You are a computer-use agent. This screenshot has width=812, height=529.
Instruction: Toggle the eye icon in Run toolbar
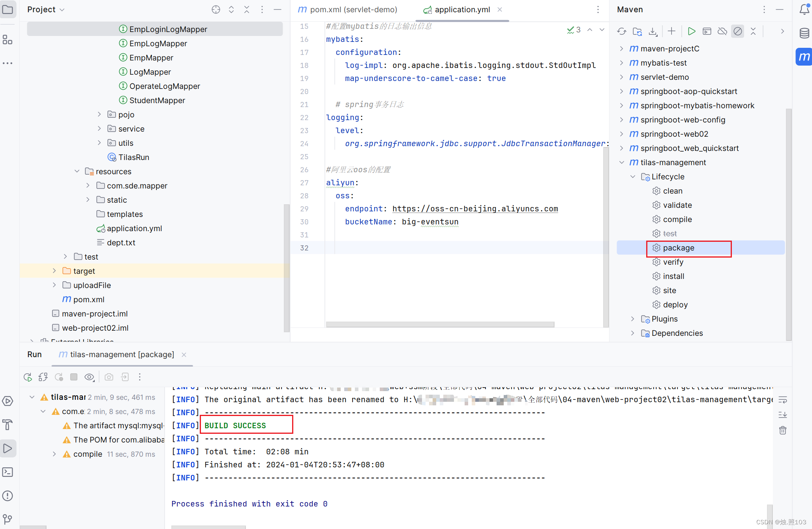pos(90,377)
